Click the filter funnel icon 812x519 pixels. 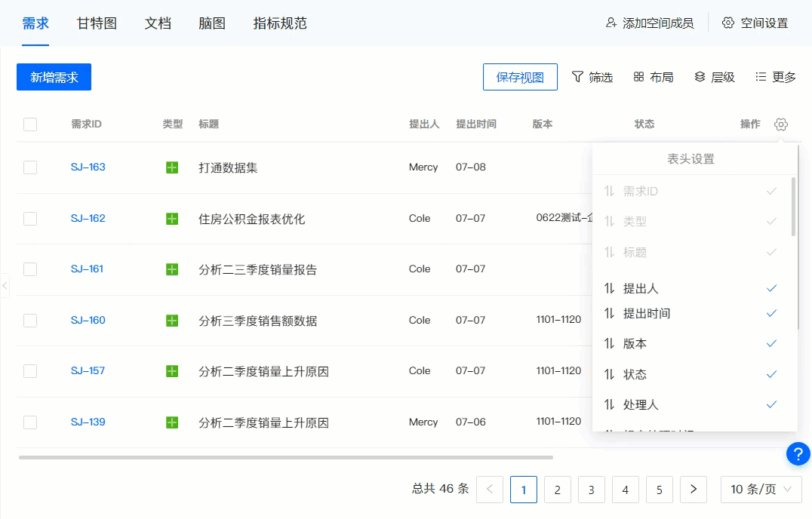click(x=577, y=77)
